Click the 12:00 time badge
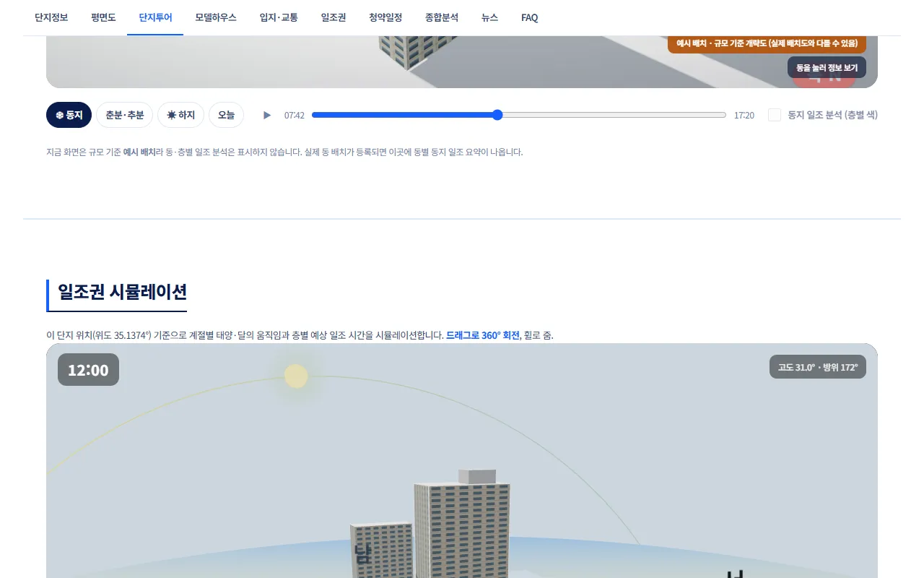The height and width of the screenshot is (578, 924). coord(88,370)
